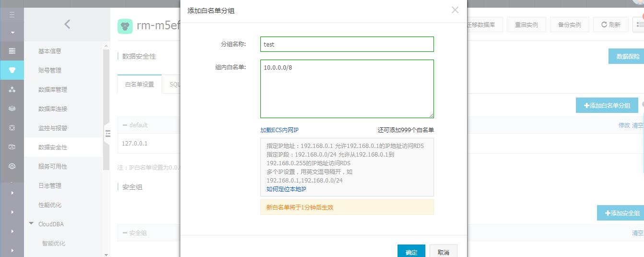Click the 刷新 refresh button
This screenshot has width=644, height=257.
pos(611,24)
